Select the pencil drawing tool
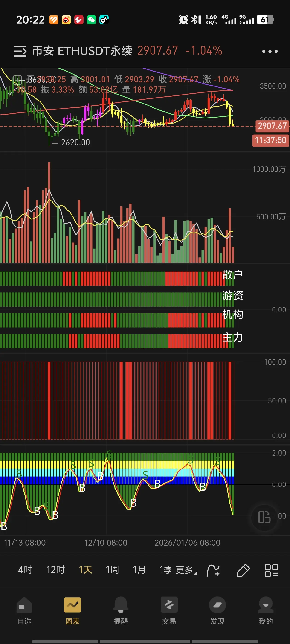The height and width of the screenshot is (644, 290). [x=243, y=570]
